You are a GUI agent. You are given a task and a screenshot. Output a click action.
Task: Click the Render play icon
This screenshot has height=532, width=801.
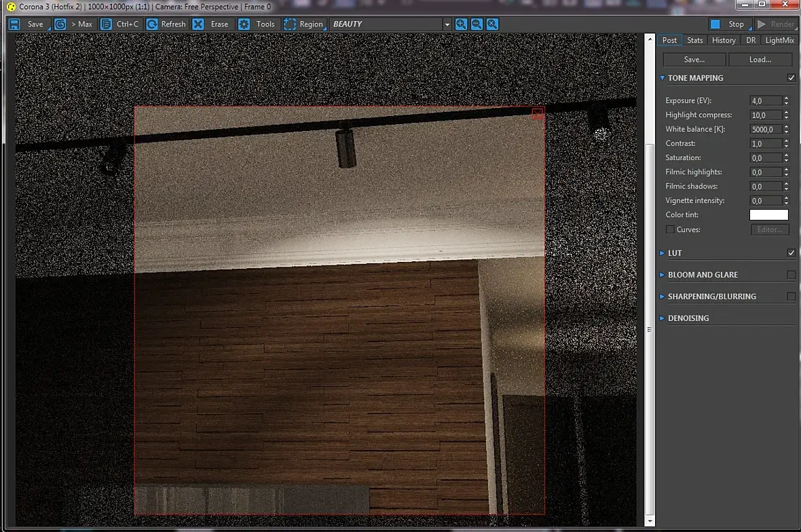pyautogui.click(x=762, y=24)
